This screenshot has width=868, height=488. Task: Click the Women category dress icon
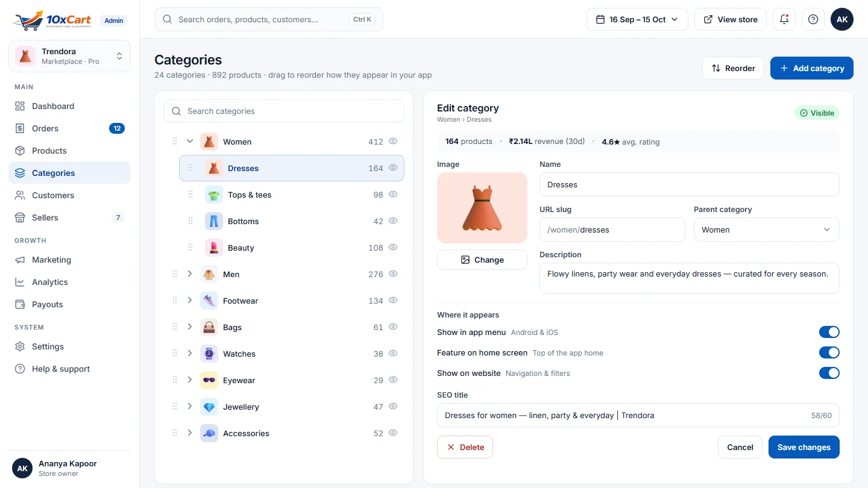[209, 142]
